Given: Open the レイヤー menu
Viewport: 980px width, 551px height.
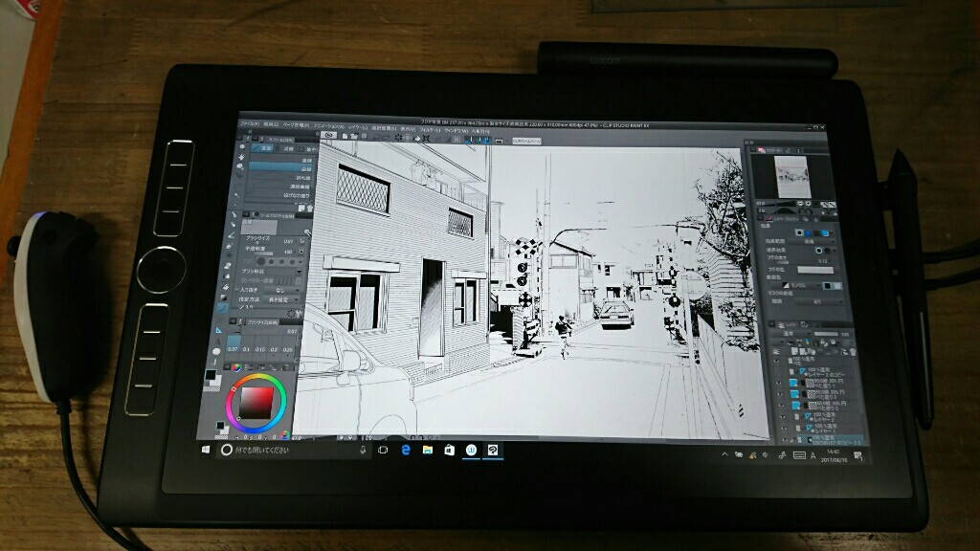Looking at the screenshot, I should tap(358, 127).
